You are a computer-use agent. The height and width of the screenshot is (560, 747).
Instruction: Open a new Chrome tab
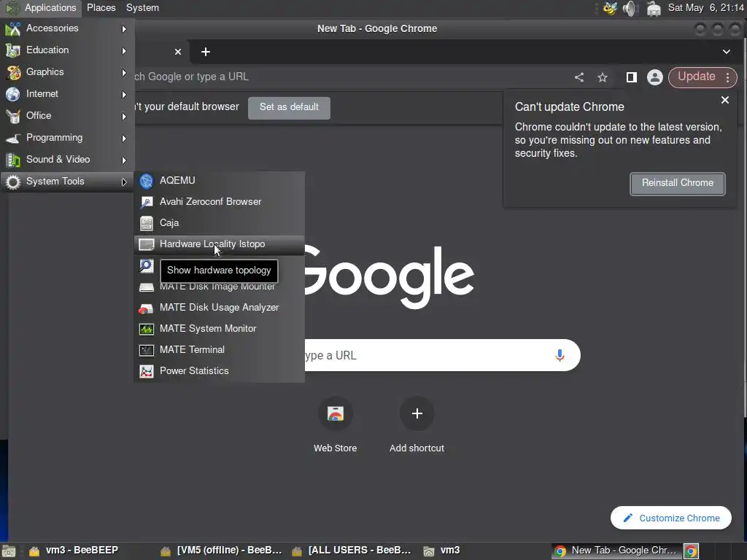point(205,52)
